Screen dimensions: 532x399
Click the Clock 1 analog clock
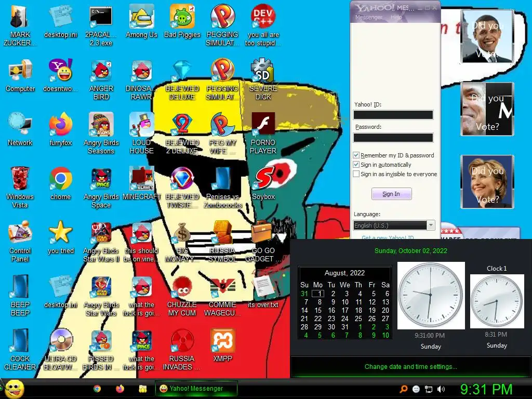coord(497,301)
